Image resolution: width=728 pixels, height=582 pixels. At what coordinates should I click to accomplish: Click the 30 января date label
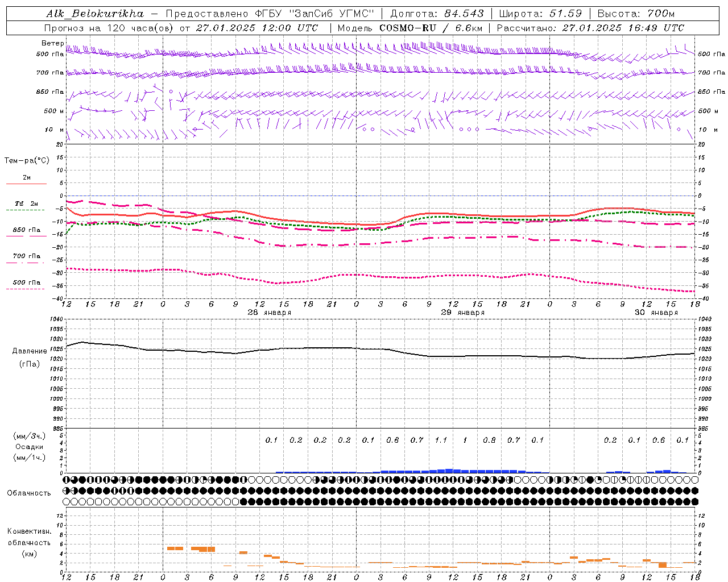coord(656,313)
